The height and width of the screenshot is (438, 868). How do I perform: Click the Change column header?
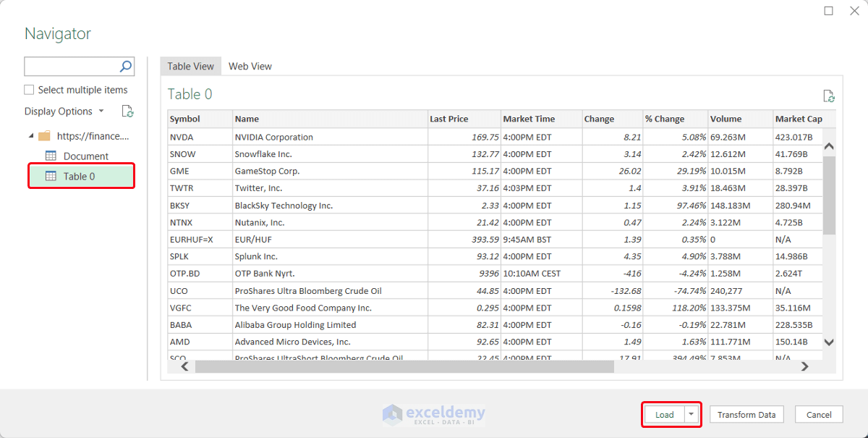(x=613, y=119)
